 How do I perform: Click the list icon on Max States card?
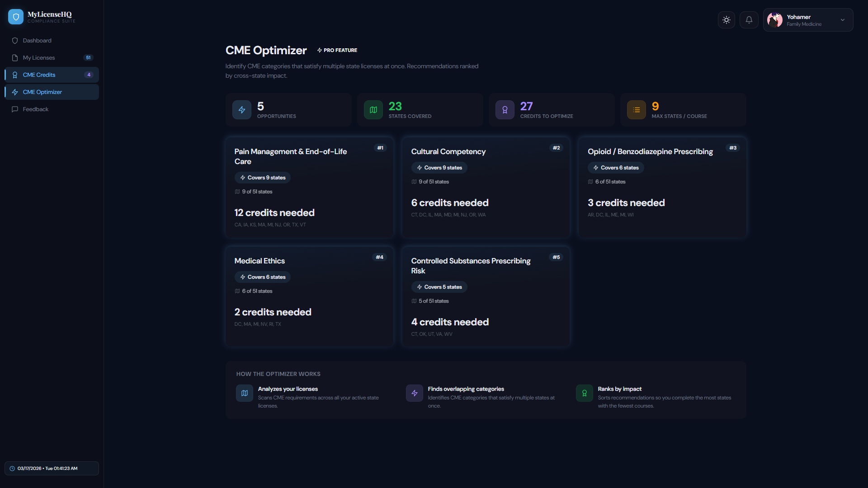point(636,109)
